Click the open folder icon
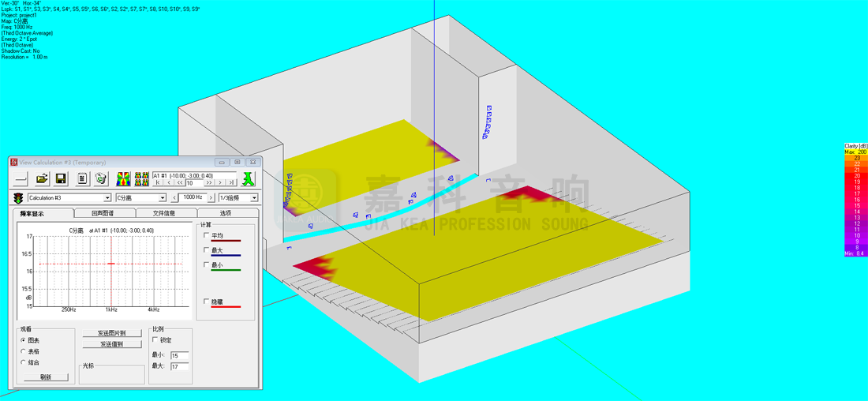Screen dimensions: 868x401 pyautogui.click(x=43, y=179)
